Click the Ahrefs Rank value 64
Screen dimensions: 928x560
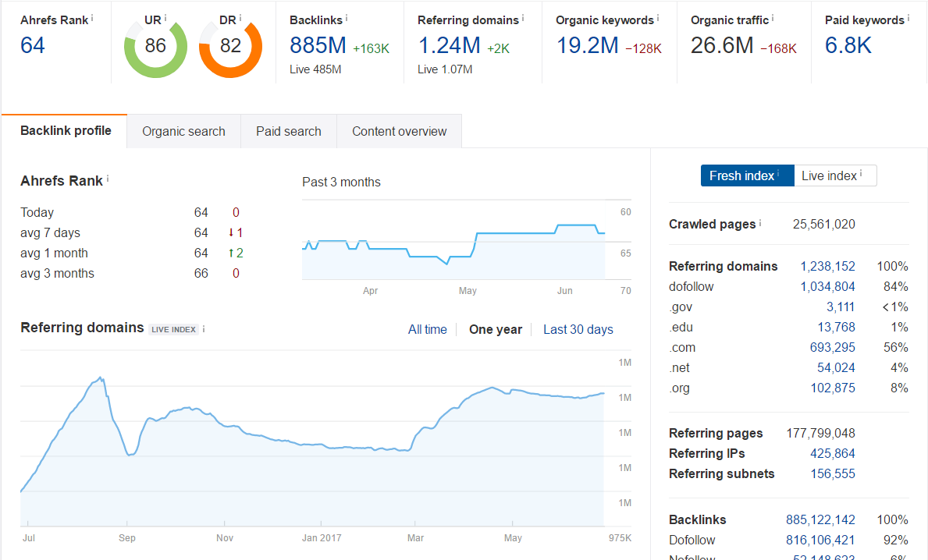pyautogui.click(x=33, y=45)
